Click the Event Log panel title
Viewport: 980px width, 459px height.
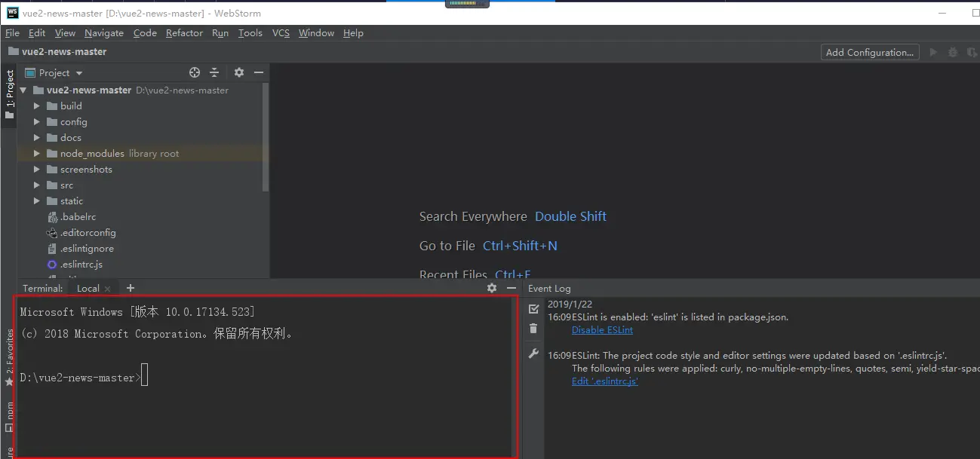click(x=549, y=288)
